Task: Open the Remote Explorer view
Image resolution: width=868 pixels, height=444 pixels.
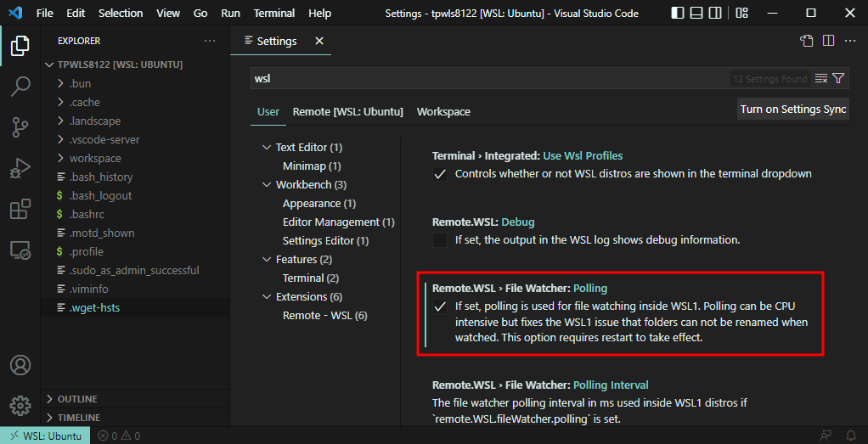Action: point(20,250)
